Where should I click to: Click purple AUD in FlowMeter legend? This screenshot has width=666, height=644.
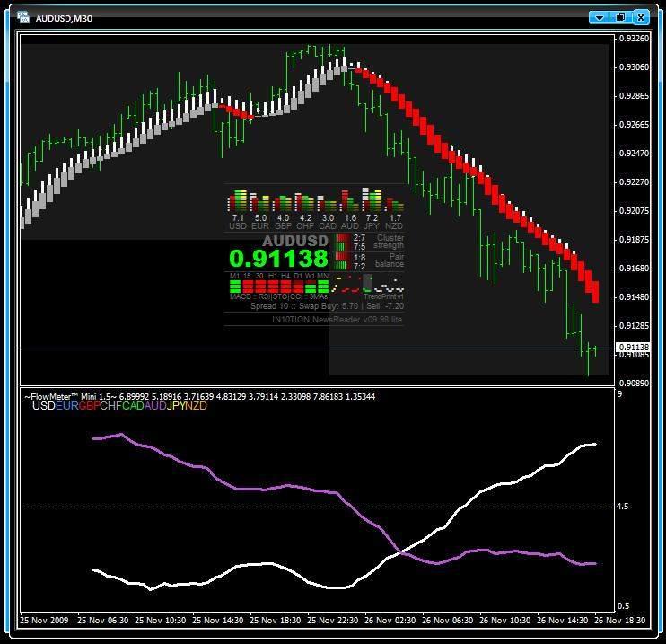pyautogui.click(x=155, y=406)
